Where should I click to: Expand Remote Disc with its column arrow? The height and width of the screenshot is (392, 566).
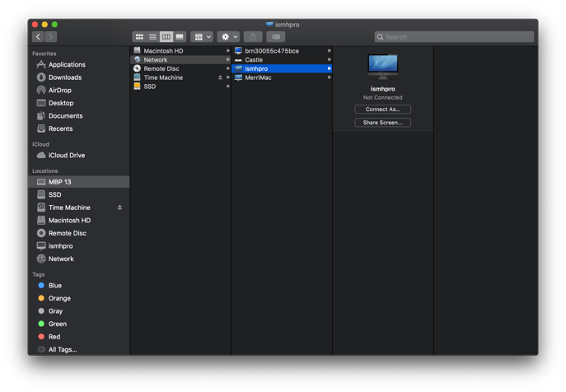[x=228, y=68]
